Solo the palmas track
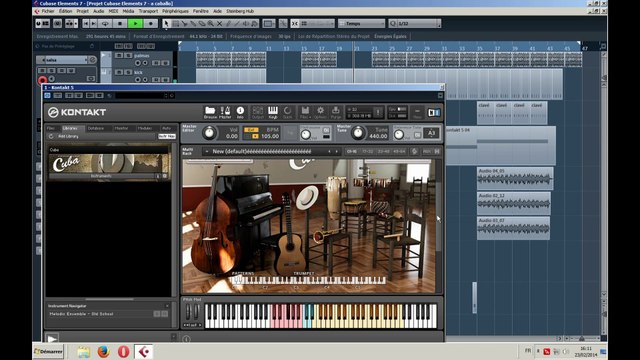 pyautogui.click(x=128, y=56)
